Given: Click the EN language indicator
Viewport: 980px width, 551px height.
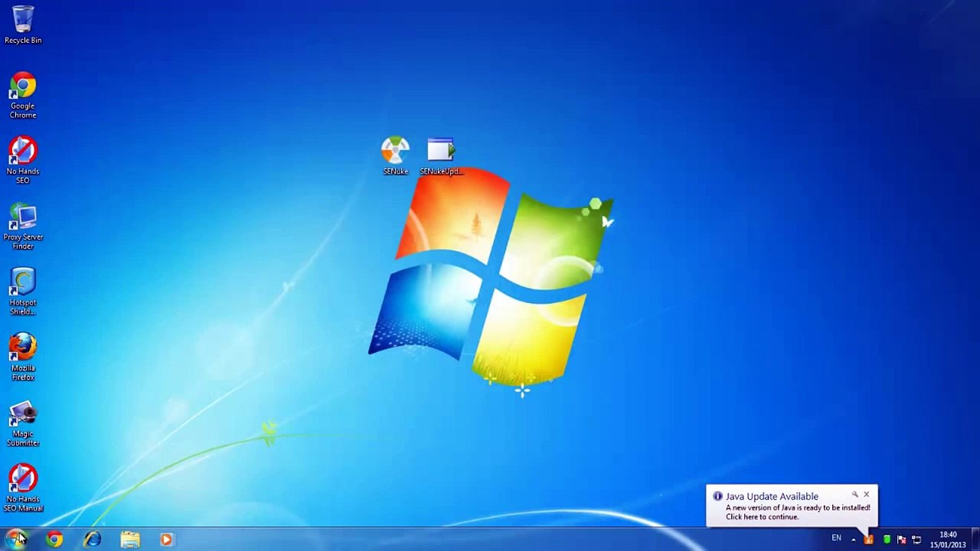Looking at the screenshot, I should coord(836,539).
